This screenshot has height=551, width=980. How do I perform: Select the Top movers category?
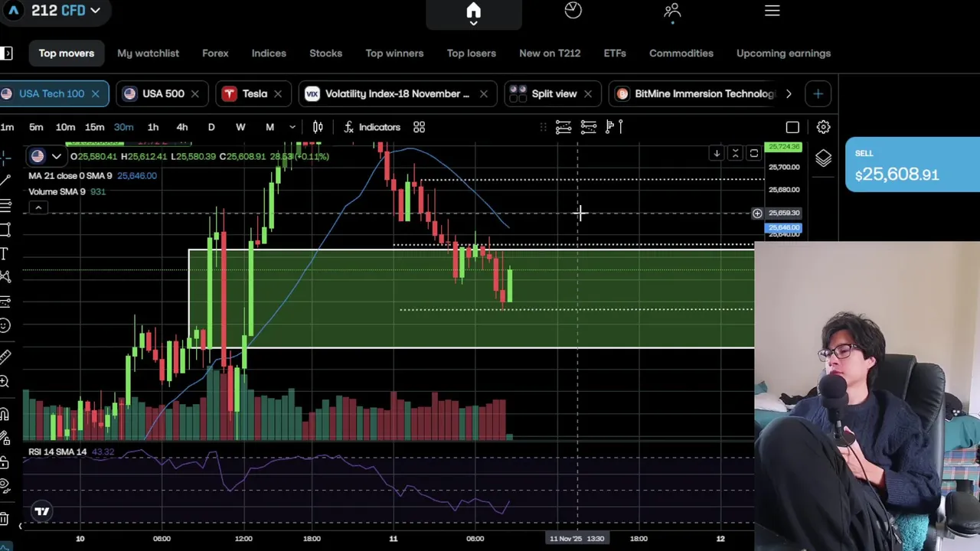tap(67, 54)
